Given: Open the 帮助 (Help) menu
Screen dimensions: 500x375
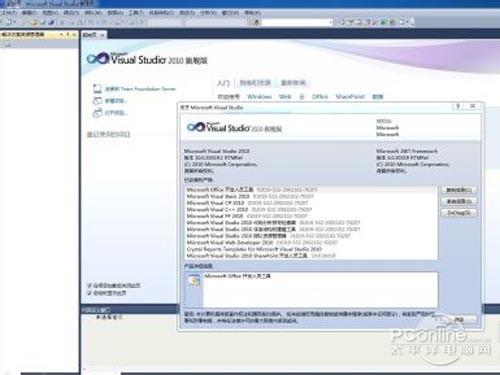Looking at the screenshot, I should pos(252,13).
